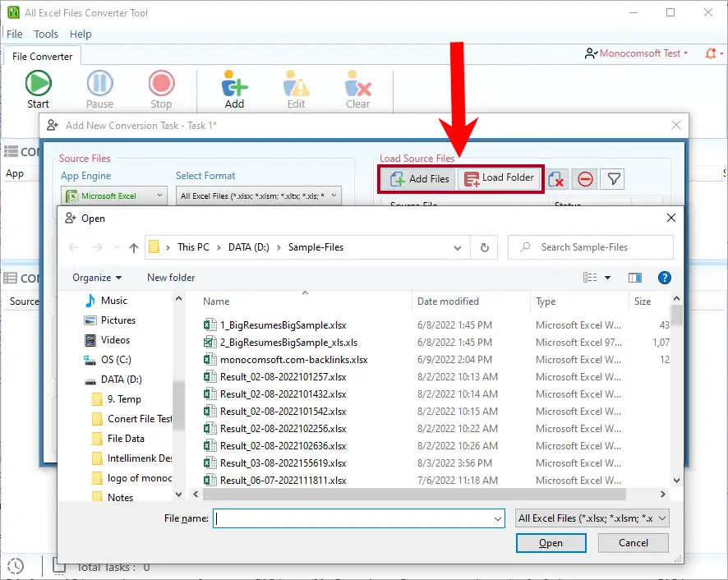Viewport: 728px width, 580px height.
Task: Click the red Stop icon
Action: tap(161, 83)
